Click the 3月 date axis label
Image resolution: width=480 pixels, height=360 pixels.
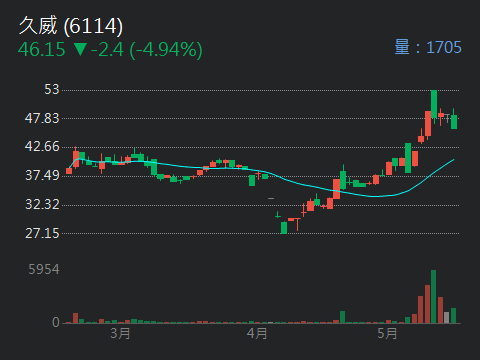coord(120,333)
